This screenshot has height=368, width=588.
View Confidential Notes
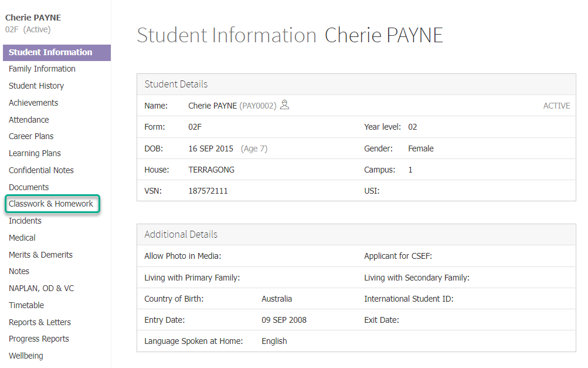(41, 170)
